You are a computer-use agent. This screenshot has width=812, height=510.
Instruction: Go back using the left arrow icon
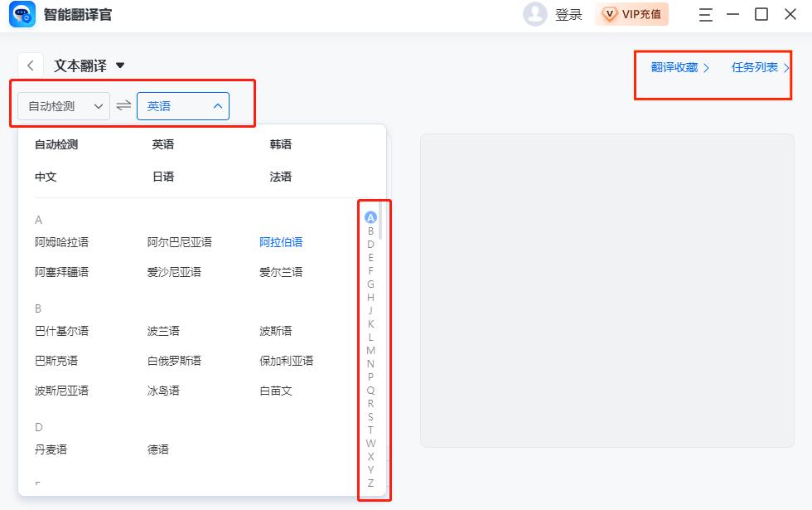tap(30, 65)
